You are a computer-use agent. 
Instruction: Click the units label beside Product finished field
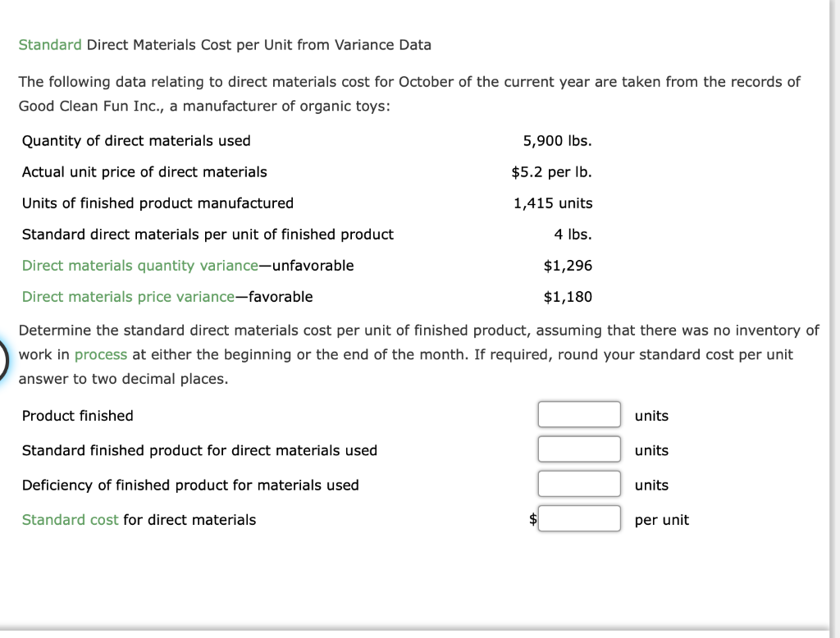point(651,416)
